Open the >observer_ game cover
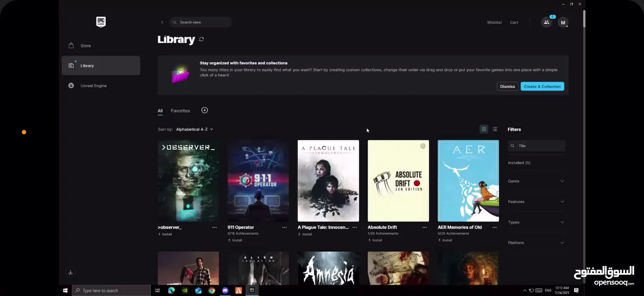The image size is (644, 296). [188, 181]
